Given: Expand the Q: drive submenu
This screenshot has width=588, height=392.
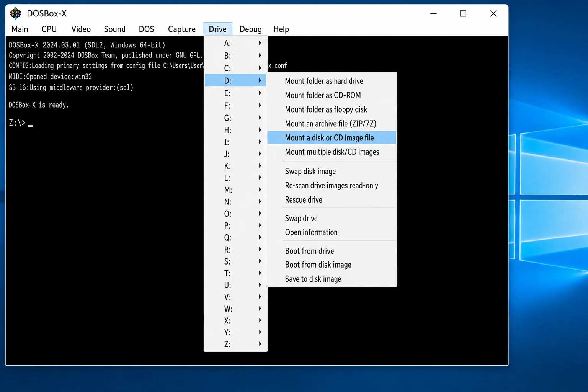Looking at the screenshot, I should (x=235, y=237).
